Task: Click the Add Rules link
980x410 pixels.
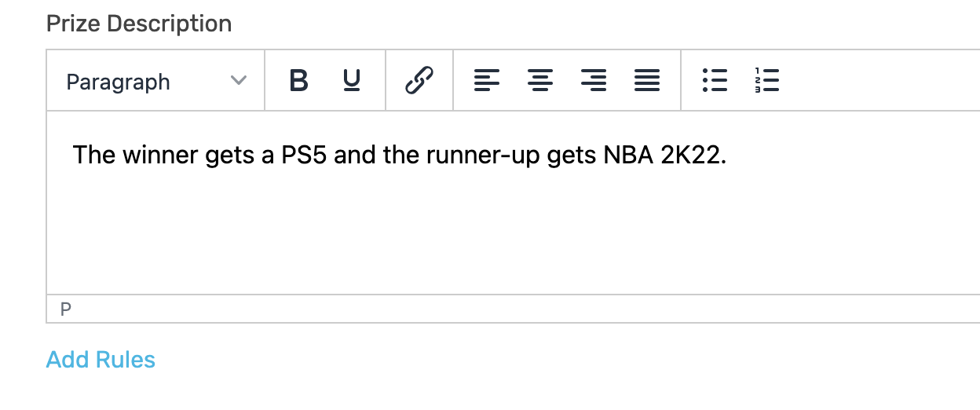Action: pyautogui.click(x=101, y=360)
